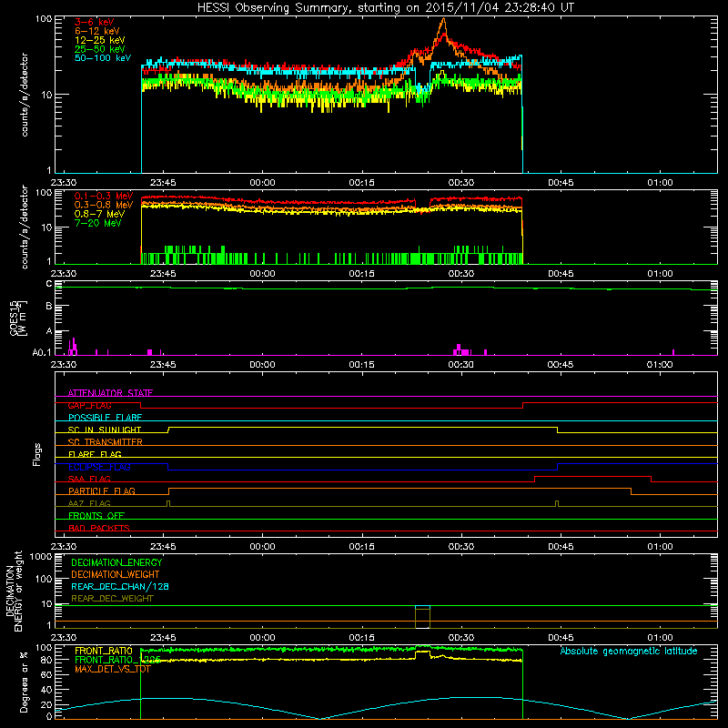The width and height of the screenshot is (728, 728).
Task: Click the A0.1 tick on the GOES15 axis
Action: pos(42,353)
